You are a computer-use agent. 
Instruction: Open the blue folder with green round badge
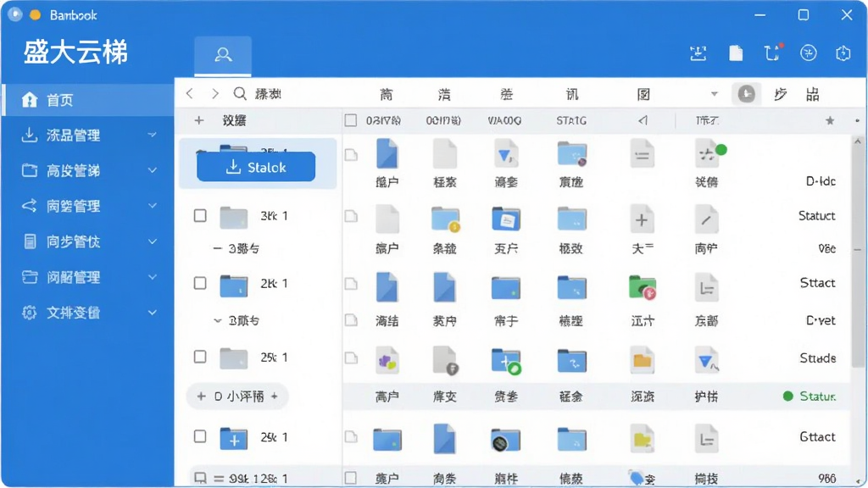pos(506,361)
